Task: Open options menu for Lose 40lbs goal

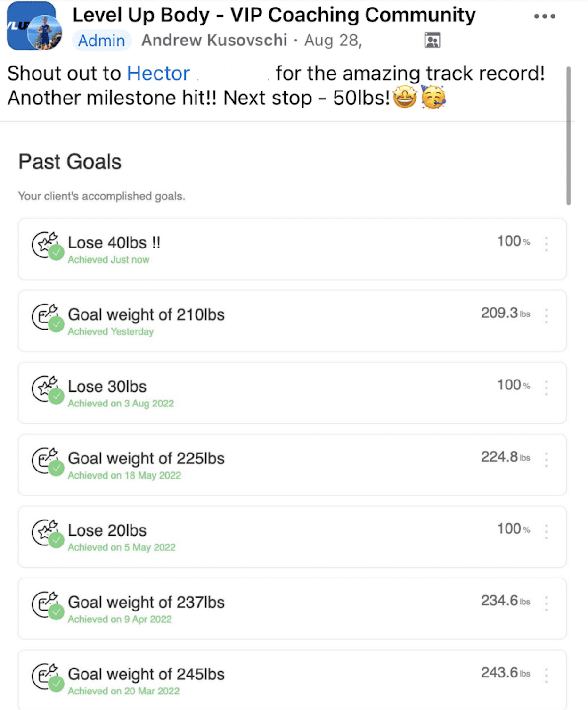Action: [x=547, y=244]
